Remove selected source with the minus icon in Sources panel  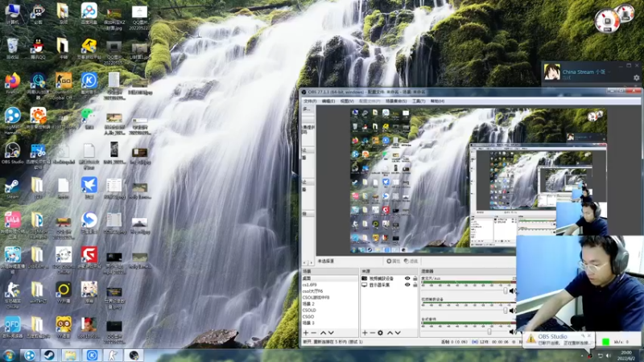click(x=373, y=333)
